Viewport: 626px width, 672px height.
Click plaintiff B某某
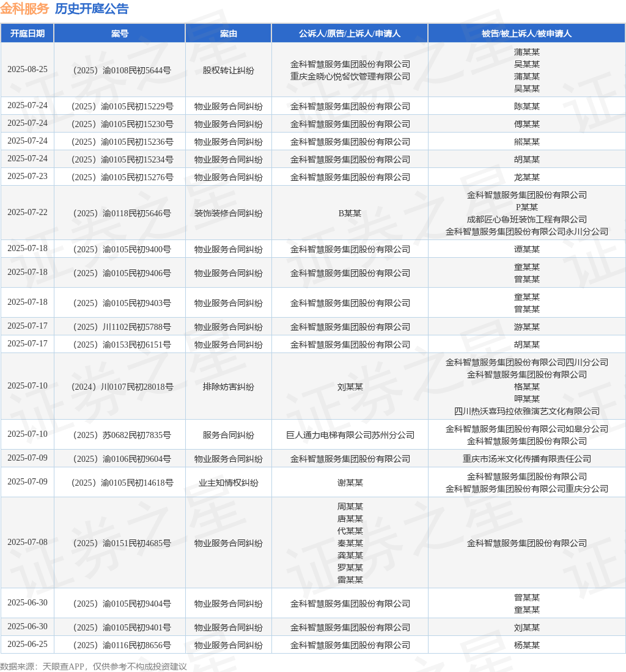point(350,213)
